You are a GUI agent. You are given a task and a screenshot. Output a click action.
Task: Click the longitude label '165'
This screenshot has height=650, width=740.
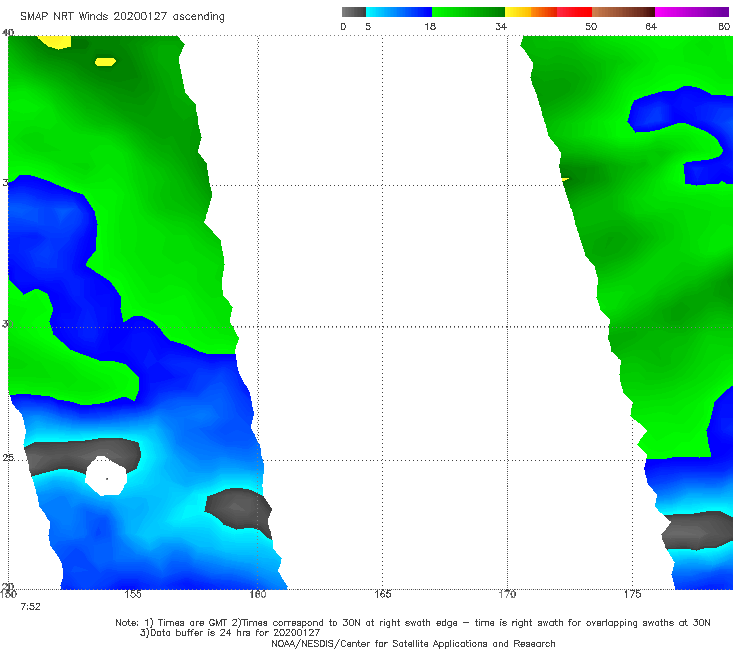click(382, 594)
